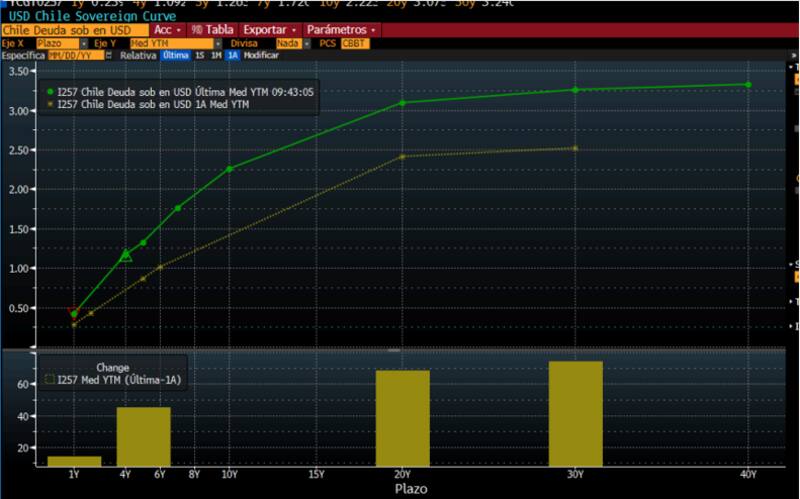Click the yellow triangle marker on curve
Screen dimensions: 800x499
tap(126, 256)
